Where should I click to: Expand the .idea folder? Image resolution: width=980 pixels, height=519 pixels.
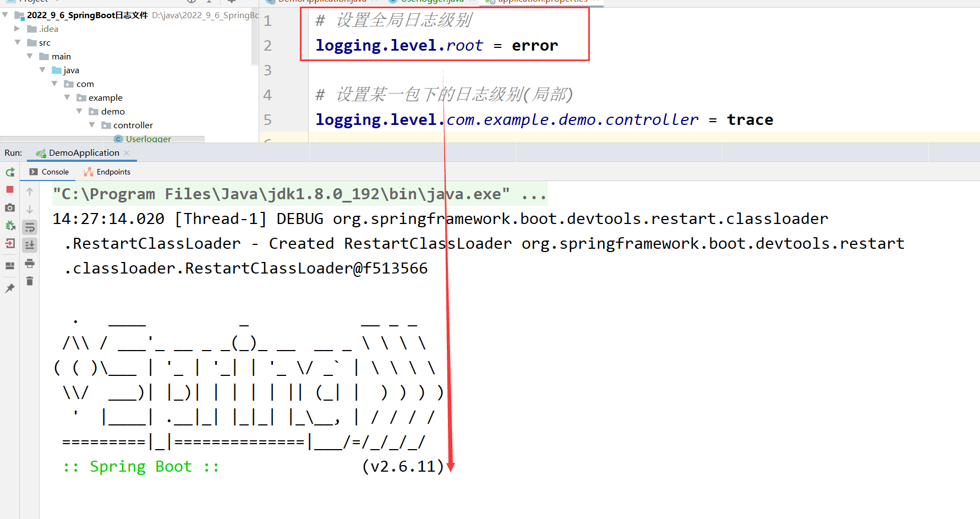click(17, 29)
